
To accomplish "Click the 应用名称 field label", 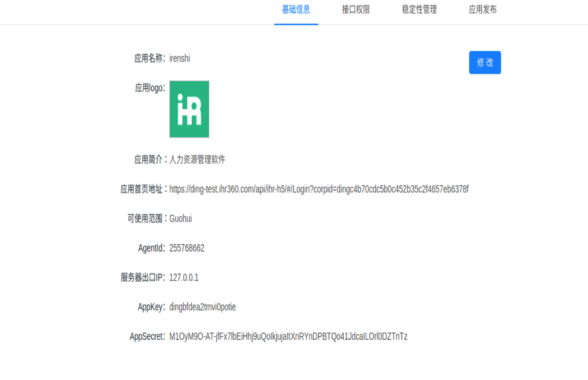I will click(x=149, y=59).
